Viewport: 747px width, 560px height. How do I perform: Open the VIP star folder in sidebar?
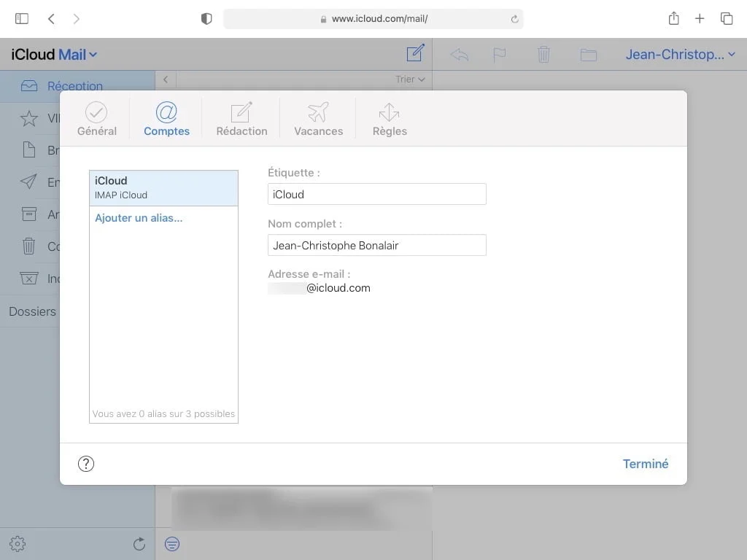pos(29,117)
